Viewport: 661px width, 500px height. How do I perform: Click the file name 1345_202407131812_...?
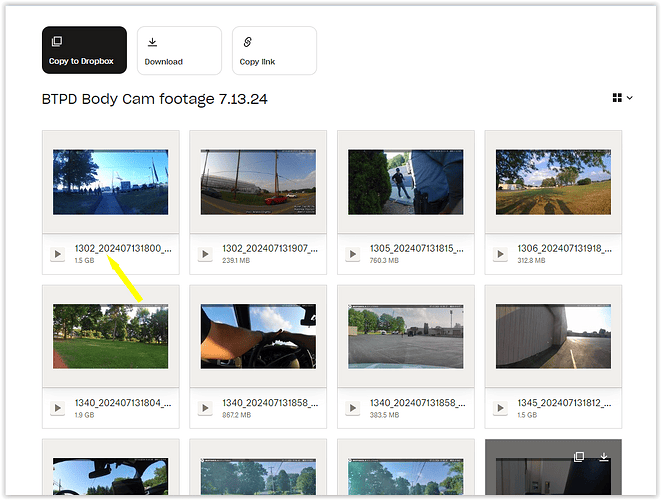click(564, 403)
